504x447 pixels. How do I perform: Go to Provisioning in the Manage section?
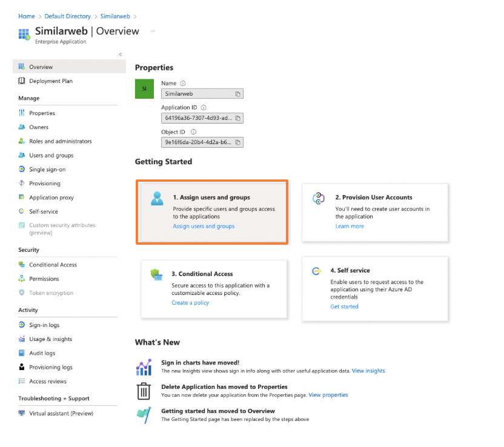coord(45,184)
